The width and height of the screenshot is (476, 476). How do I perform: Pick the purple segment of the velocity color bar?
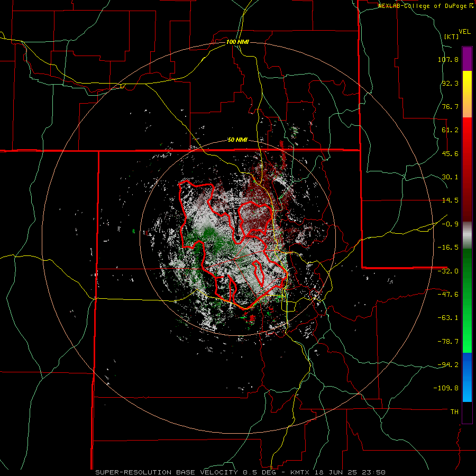click(467, 59)
